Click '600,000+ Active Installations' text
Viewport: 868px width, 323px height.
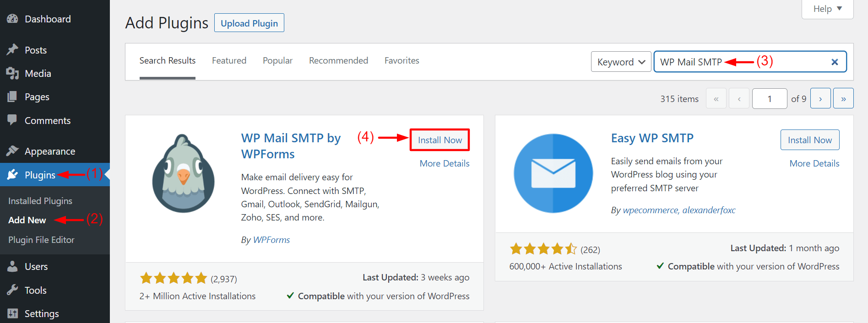point(566,266)
